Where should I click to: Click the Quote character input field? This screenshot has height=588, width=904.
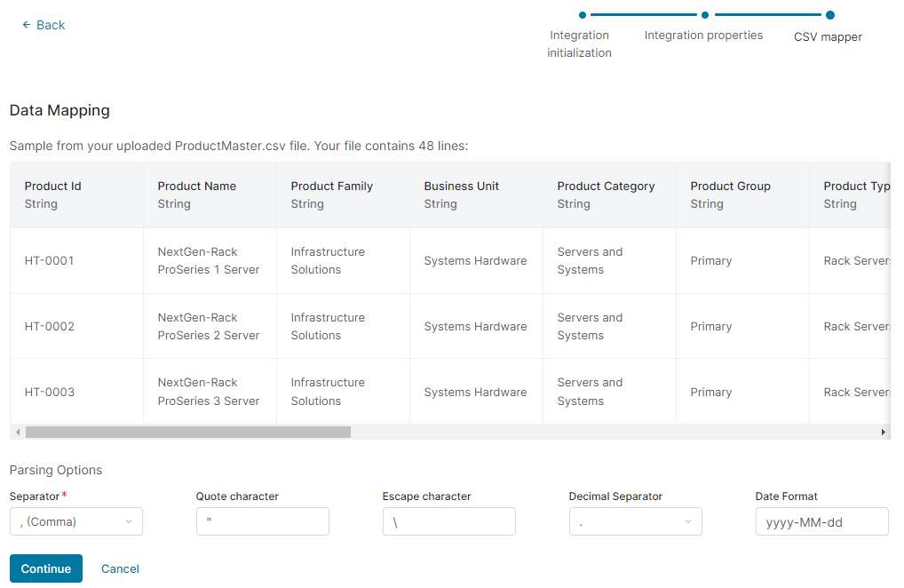263,522
